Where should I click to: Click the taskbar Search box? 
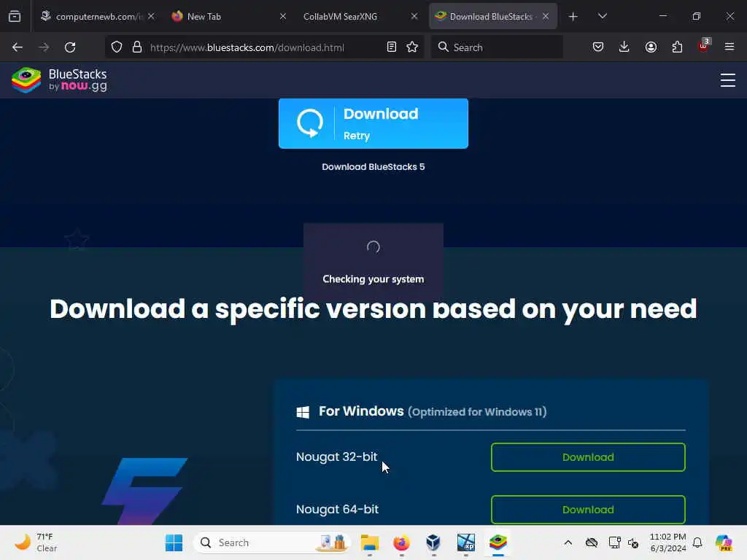click(271, 542)
